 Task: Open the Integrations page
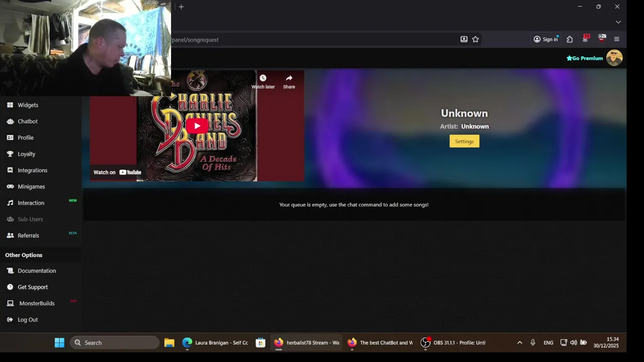point(32,170)
